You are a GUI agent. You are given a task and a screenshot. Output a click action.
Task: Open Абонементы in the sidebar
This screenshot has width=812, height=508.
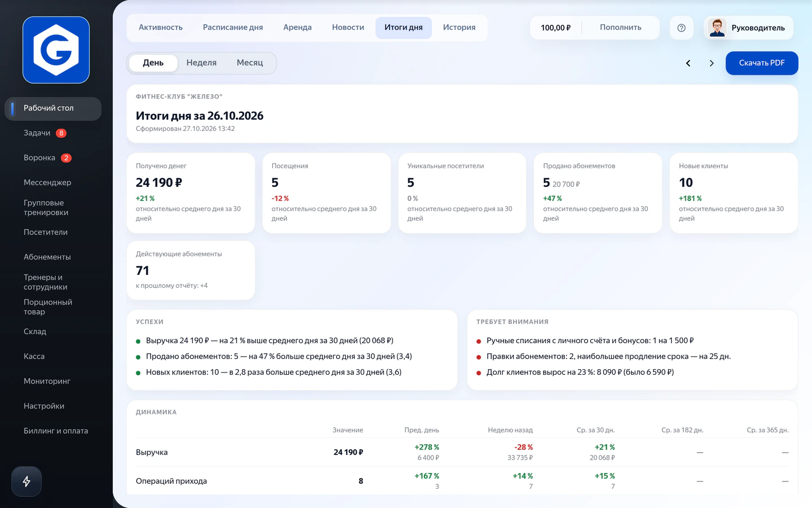(53, 257)
